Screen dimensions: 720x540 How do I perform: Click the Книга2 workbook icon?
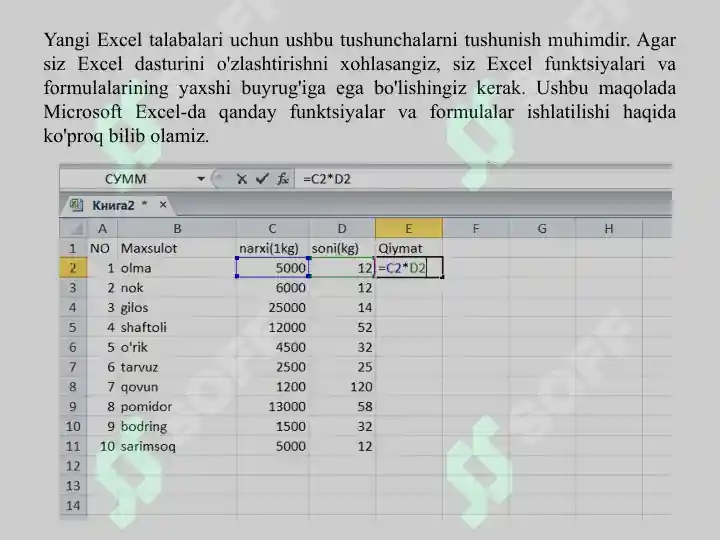[76, 205]
